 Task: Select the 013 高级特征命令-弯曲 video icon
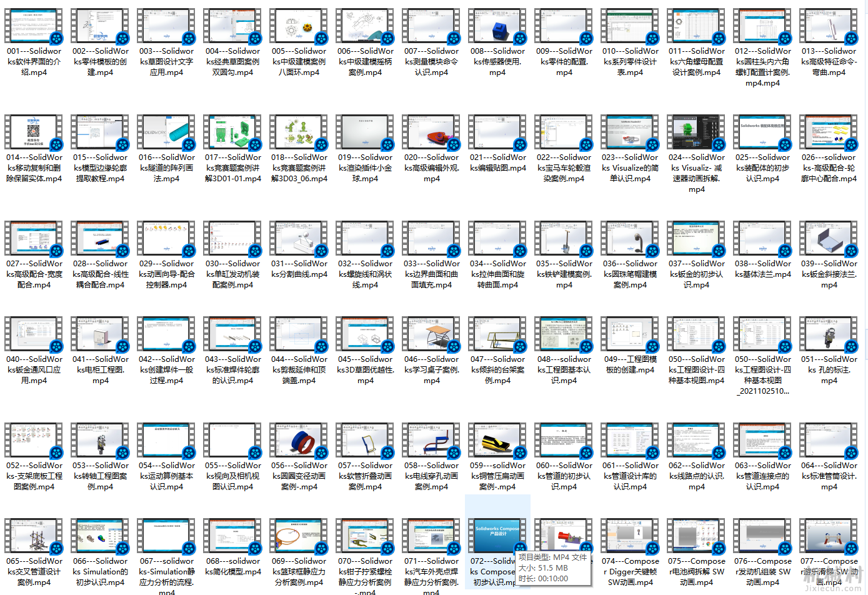[829, 26]
